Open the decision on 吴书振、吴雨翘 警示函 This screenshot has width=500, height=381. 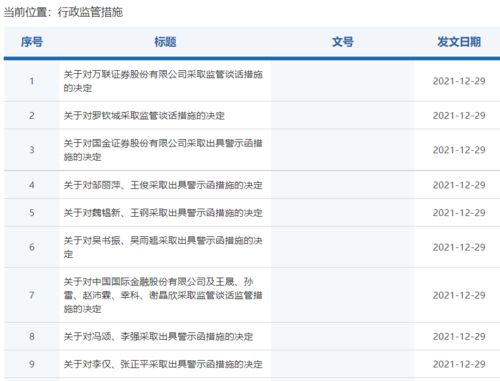click(163, 247)
